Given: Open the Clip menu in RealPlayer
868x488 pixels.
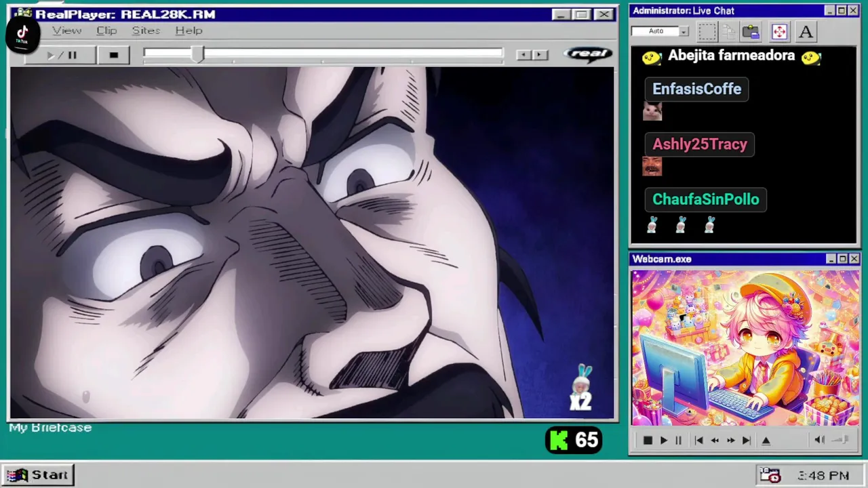Looking at the screenshot, I should (x=106, y=30).
